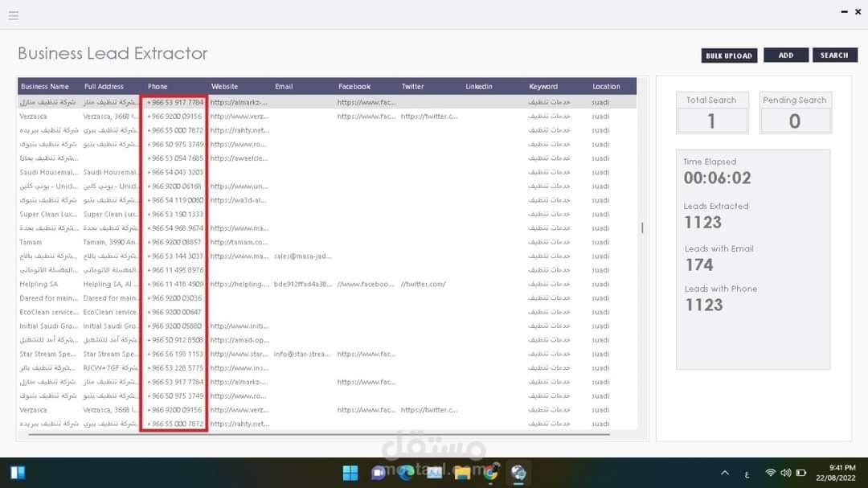Open Google Chrome from the taskbar

(x=490, y=473)
